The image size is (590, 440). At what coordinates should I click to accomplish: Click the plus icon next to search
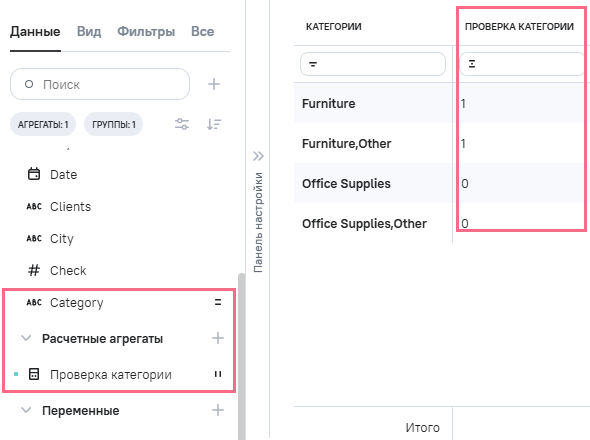pos(214,84)
